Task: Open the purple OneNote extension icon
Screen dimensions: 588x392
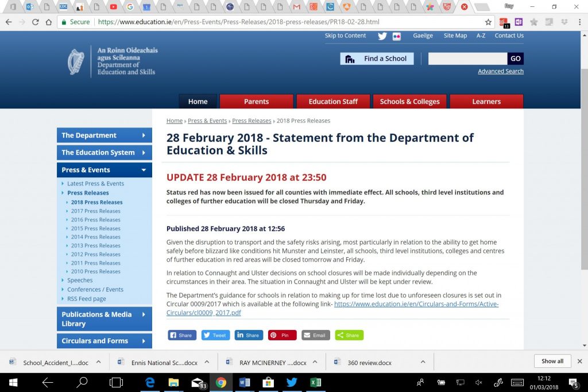Action: (x=519, y=22)
